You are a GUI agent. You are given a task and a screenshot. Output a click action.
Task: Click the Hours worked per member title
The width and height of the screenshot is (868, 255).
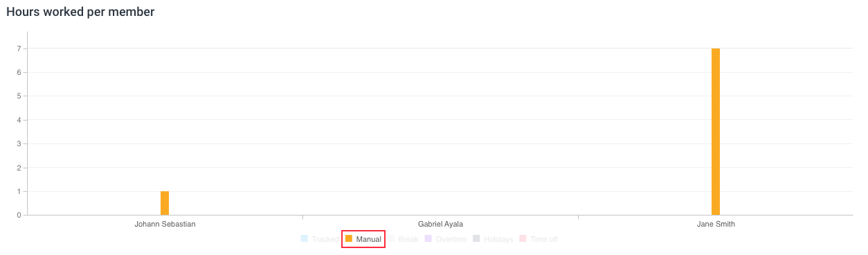point(81,12)
